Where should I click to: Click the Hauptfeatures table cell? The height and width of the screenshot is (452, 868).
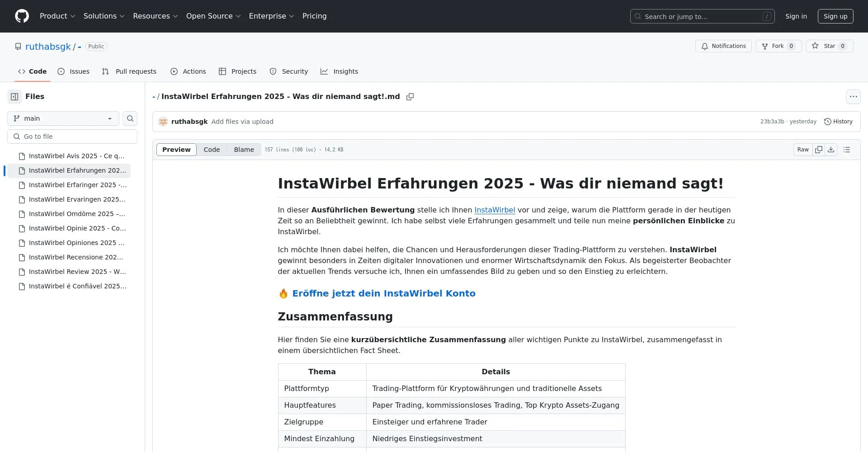[322, 405]
